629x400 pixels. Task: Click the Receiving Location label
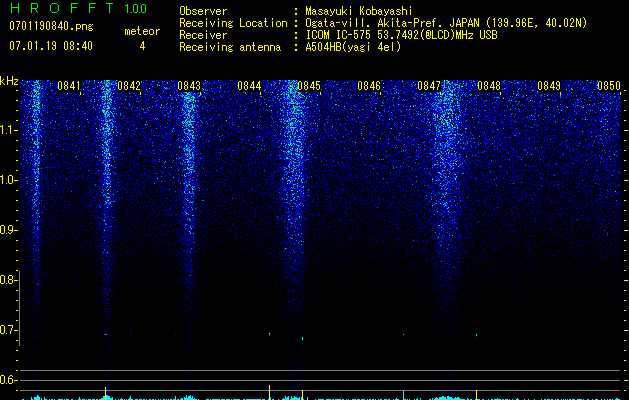(x=233, y=23)
